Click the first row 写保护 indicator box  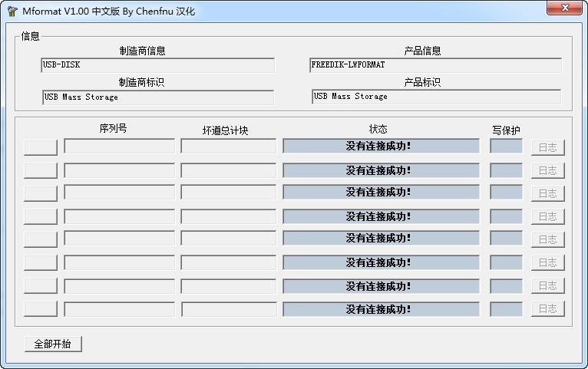pos(506,146)
